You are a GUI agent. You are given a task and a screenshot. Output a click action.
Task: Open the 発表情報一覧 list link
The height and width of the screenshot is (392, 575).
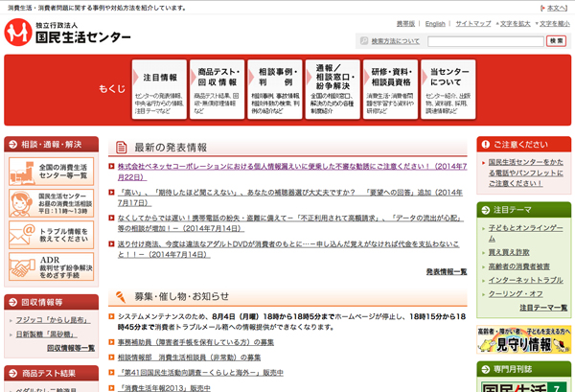click(447, 272)
